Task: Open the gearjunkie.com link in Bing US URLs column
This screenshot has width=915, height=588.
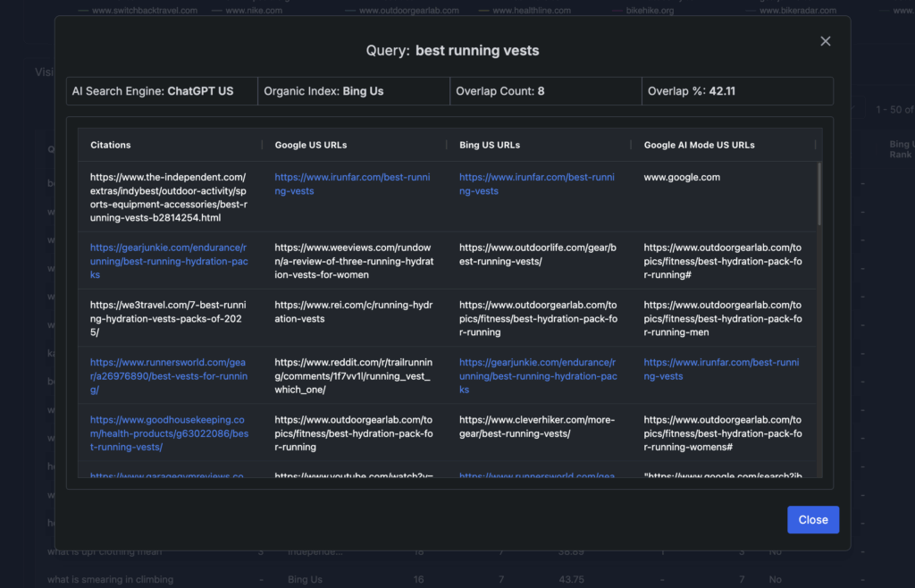Action: point(536,376)
